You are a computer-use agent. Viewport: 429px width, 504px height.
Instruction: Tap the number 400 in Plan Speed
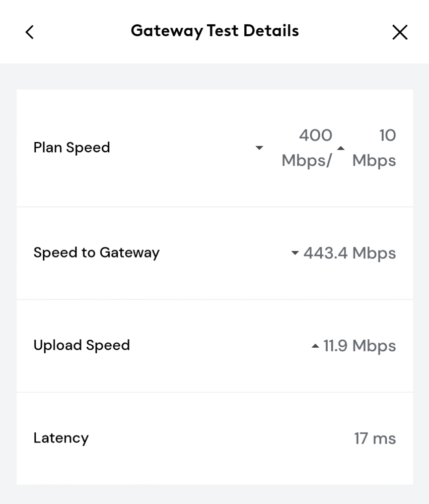tap(316, 135)
